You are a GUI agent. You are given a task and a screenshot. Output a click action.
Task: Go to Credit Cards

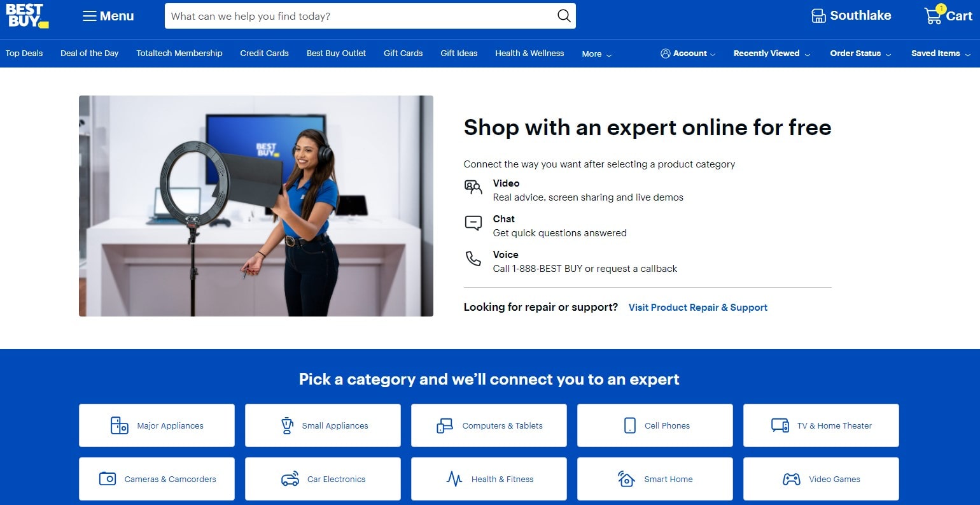point(264,53)
